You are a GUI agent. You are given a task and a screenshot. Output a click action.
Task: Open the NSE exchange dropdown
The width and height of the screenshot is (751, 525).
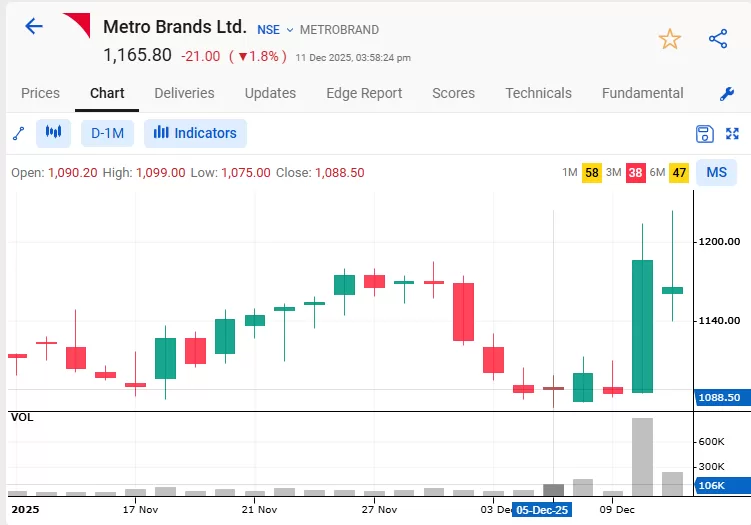coord(275,30)
